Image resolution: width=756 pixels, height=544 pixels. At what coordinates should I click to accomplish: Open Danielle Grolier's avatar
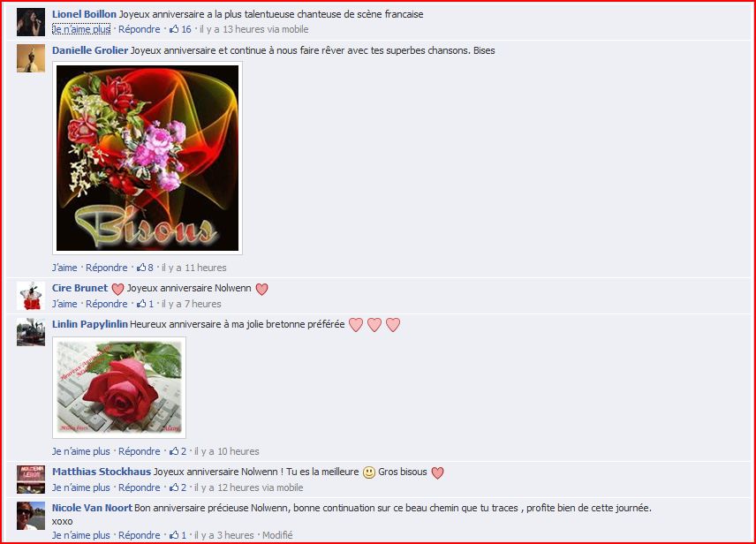tap(31, 58)
